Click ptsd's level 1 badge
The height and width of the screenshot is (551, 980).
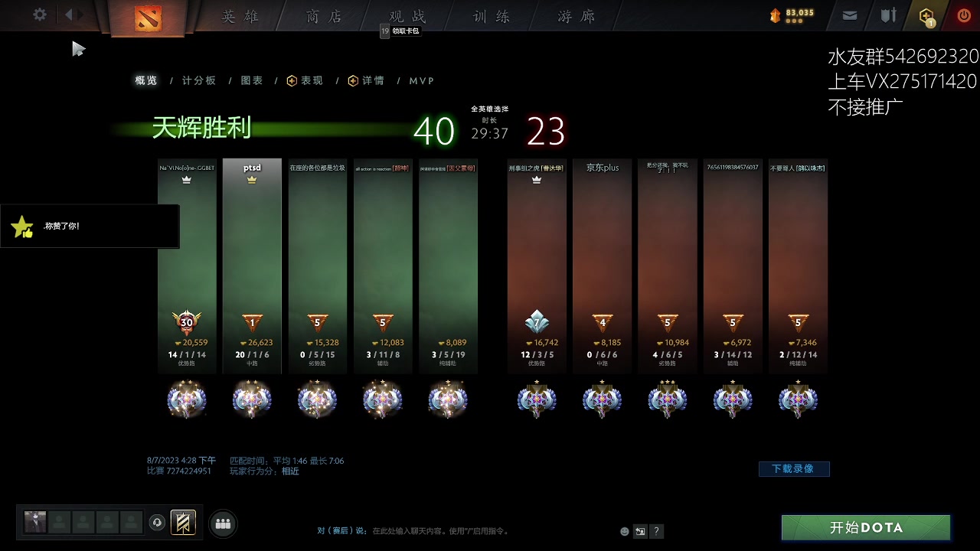pos(252,322)
